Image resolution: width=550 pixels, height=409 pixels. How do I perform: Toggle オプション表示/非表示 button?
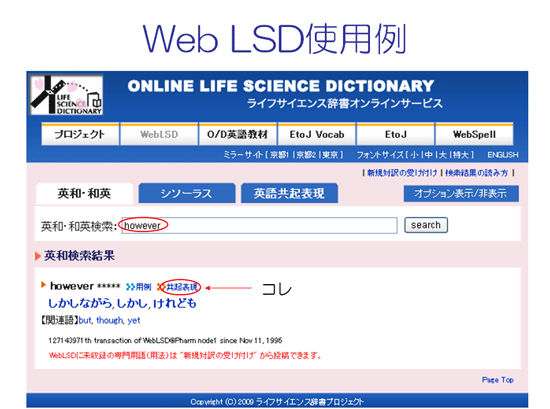[461, 194]
